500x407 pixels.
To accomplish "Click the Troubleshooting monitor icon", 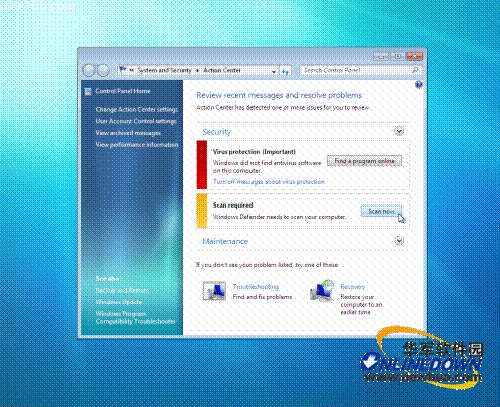I will click(214, 291).
